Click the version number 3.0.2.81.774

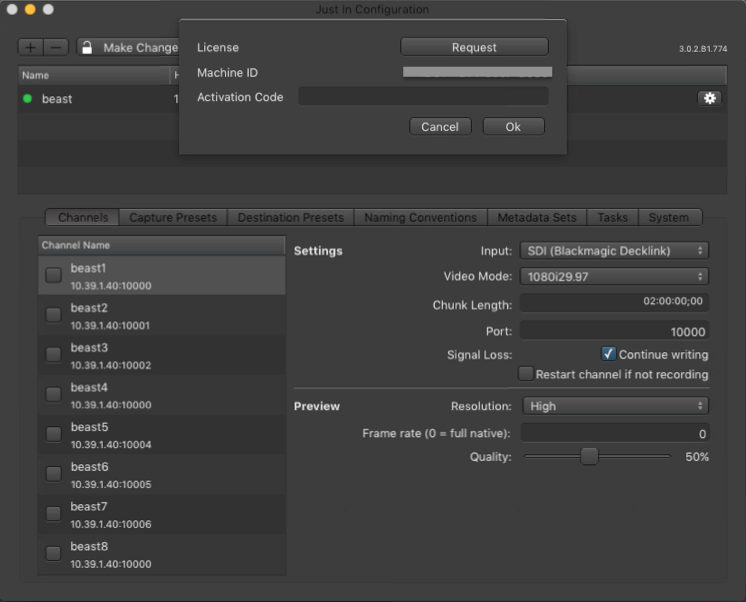[x=703, y=49]
